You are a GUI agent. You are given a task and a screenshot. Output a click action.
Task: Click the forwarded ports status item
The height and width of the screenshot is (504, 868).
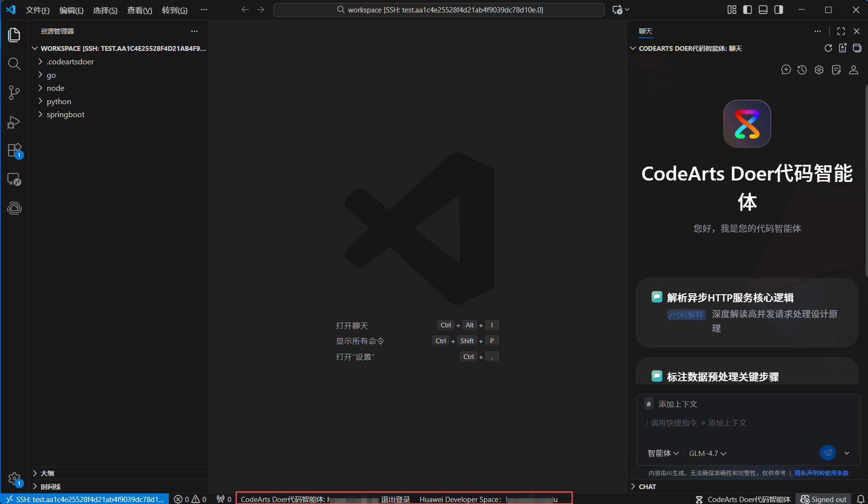tap(224, 499)
